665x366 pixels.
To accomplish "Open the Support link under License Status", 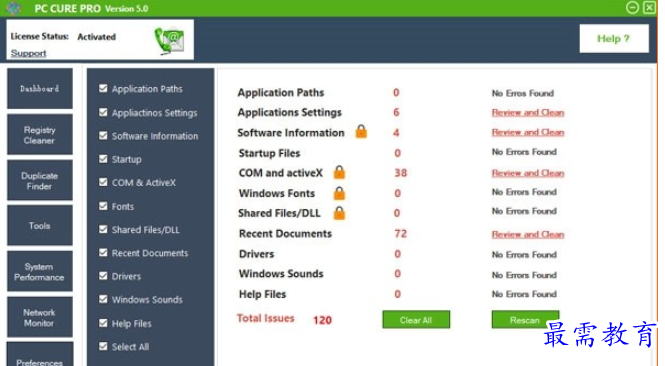I will point(28,53).
